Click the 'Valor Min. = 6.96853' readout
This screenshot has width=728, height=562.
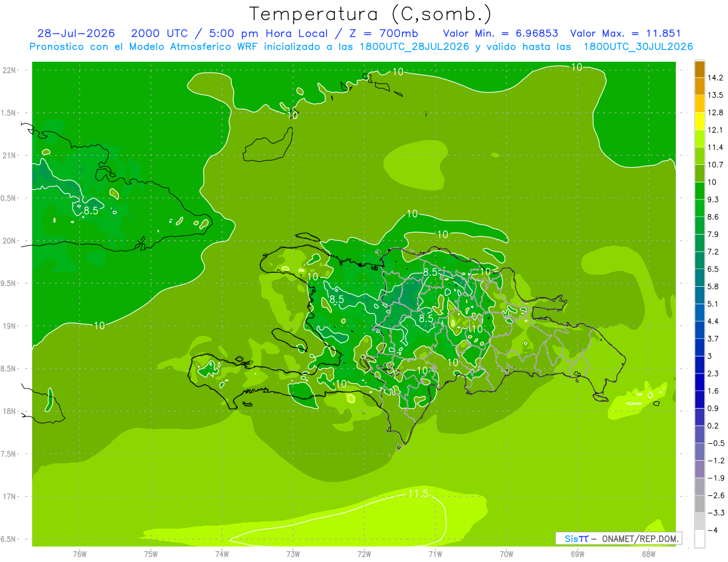click(500, 33)
